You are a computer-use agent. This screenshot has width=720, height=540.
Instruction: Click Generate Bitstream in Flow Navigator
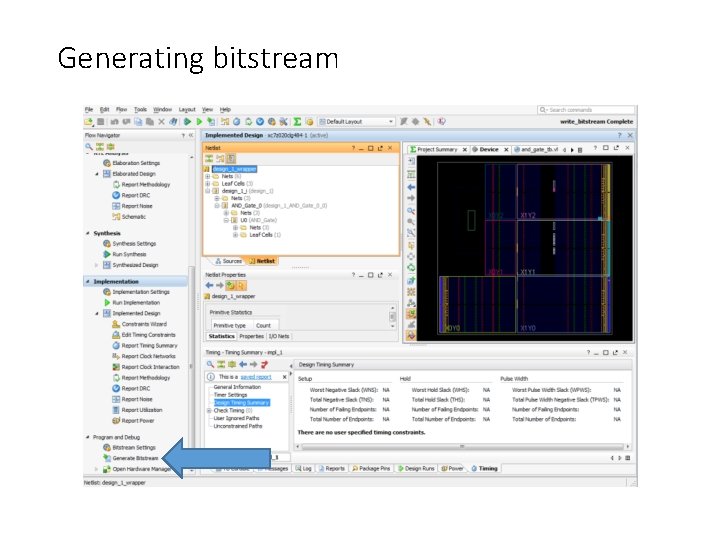pyautogui.click(x=135, y=458)
